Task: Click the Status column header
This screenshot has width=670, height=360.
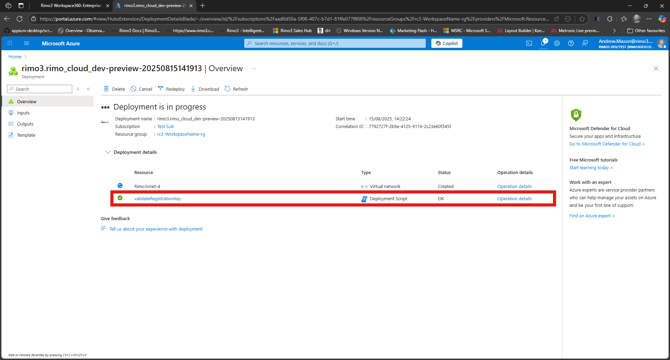Action: (x=444, y=173)
